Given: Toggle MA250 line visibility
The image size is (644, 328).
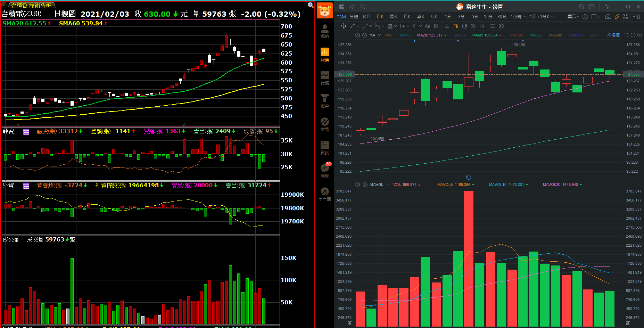Looking at the screenshot, I should click(536, 35).
